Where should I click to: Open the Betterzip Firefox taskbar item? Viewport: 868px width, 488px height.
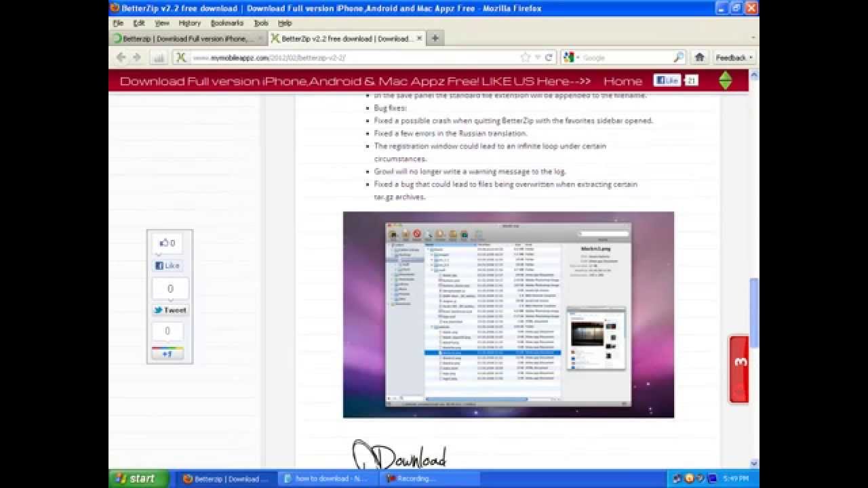tap(226, 479)
